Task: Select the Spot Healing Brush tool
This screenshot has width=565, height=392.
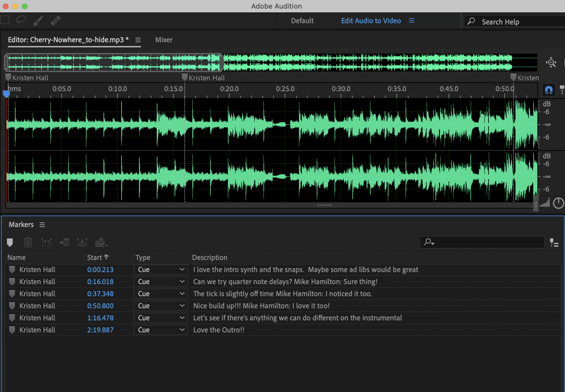Action: 55,20
